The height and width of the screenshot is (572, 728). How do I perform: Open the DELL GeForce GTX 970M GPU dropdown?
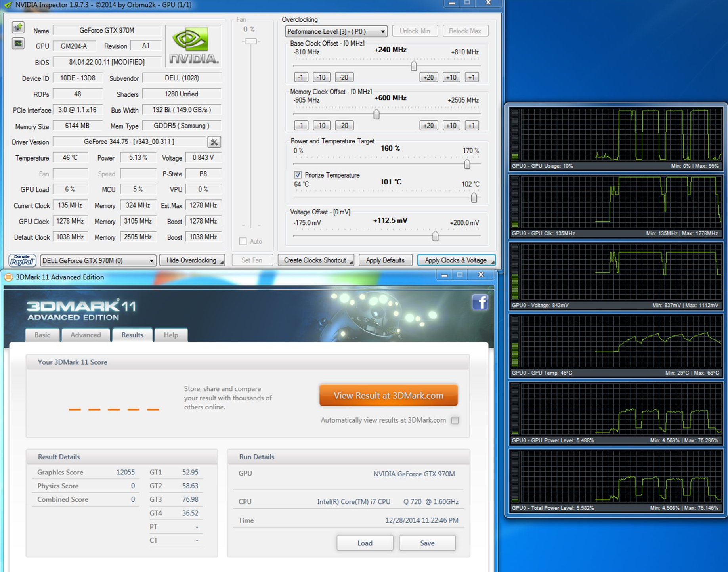(98, 260)
